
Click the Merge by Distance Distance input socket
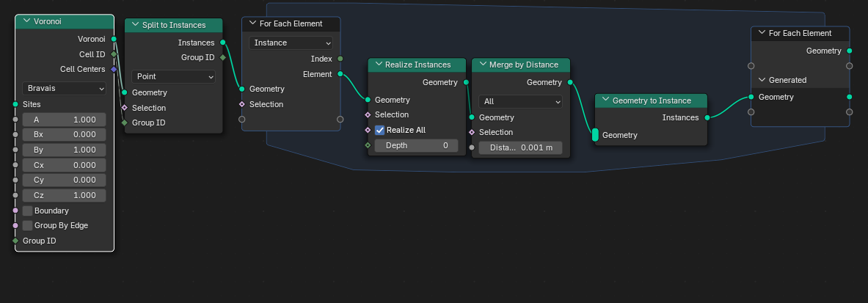[x=472, y=147]
